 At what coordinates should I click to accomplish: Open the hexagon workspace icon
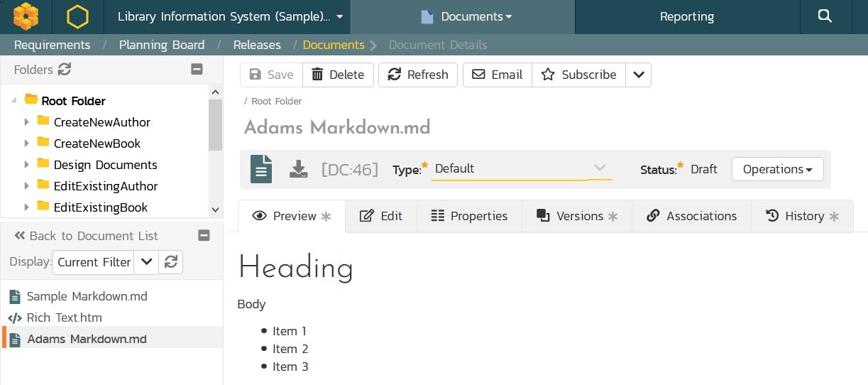coord(77,16)
